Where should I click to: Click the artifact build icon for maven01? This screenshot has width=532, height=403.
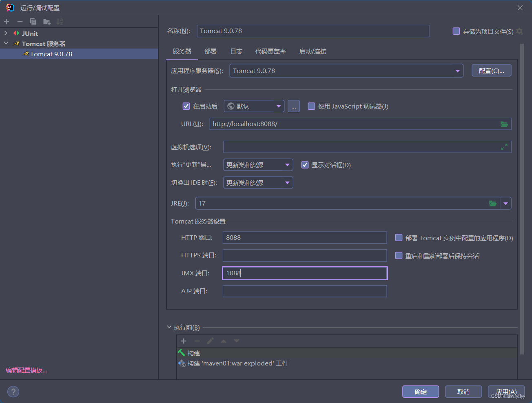[x=182, y=363]
